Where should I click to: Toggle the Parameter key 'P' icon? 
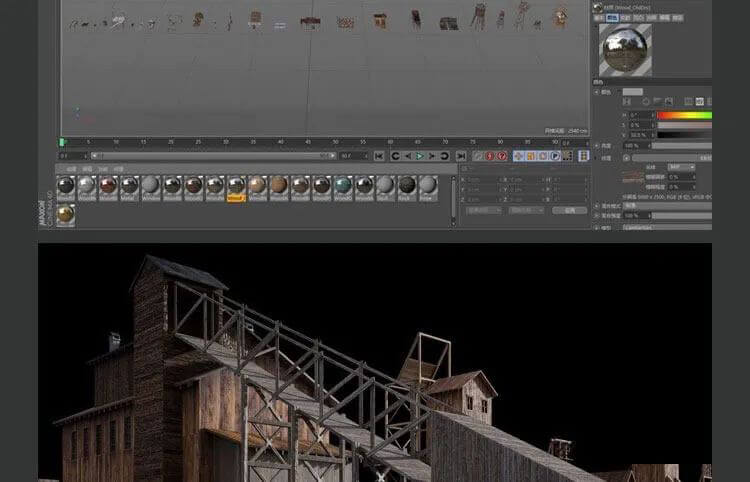tap(555, 156)
